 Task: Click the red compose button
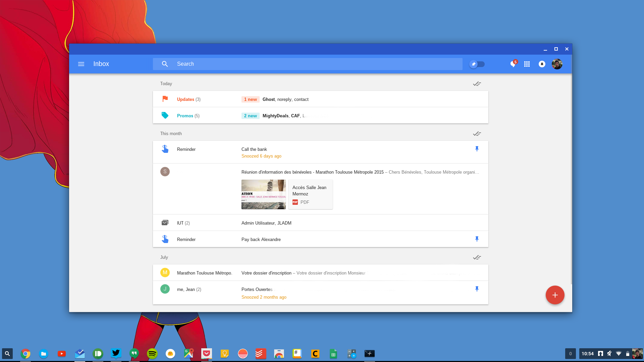(555, 295)
